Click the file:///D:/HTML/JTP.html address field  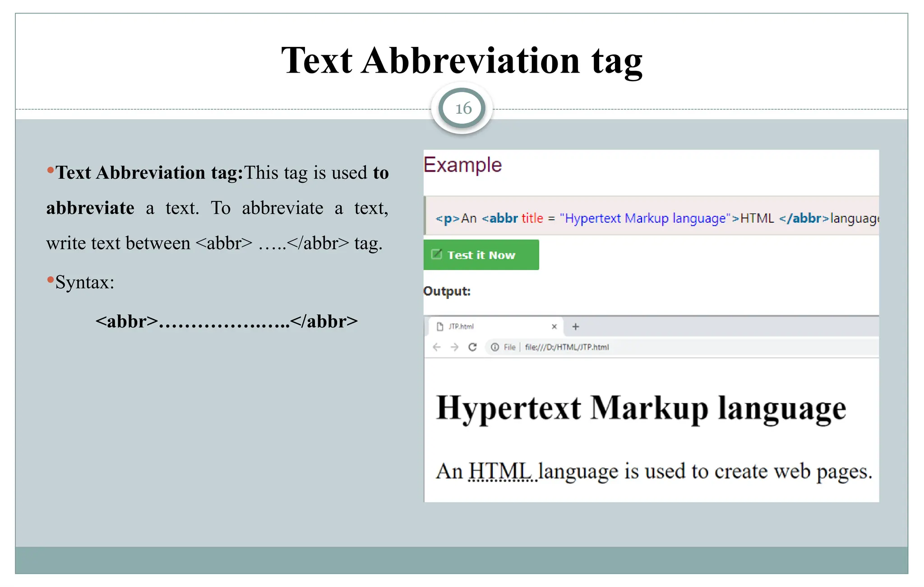tap(567, 347)
